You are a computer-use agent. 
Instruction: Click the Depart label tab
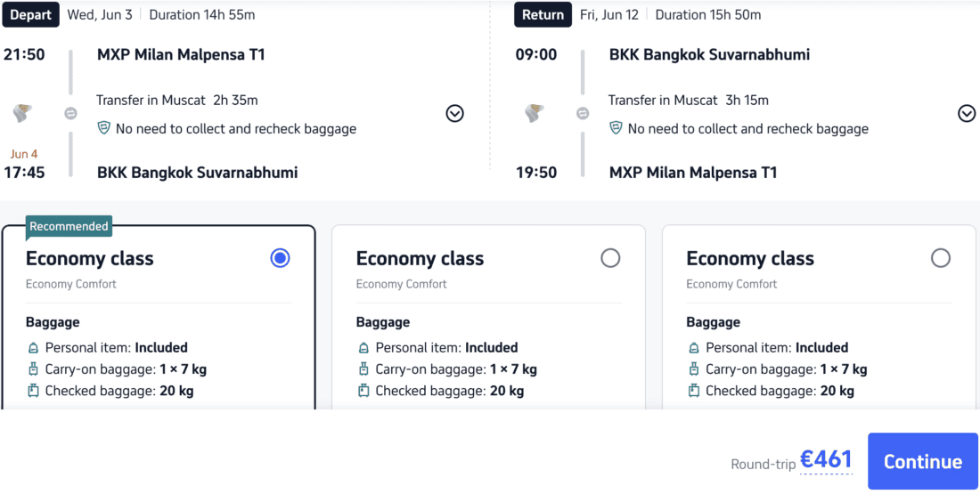[30, 15]
